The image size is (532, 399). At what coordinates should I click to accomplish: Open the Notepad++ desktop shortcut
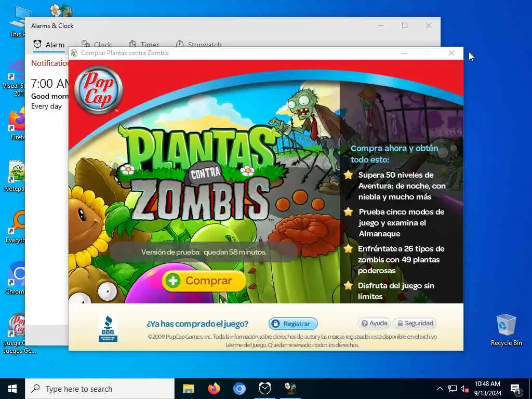15,176
